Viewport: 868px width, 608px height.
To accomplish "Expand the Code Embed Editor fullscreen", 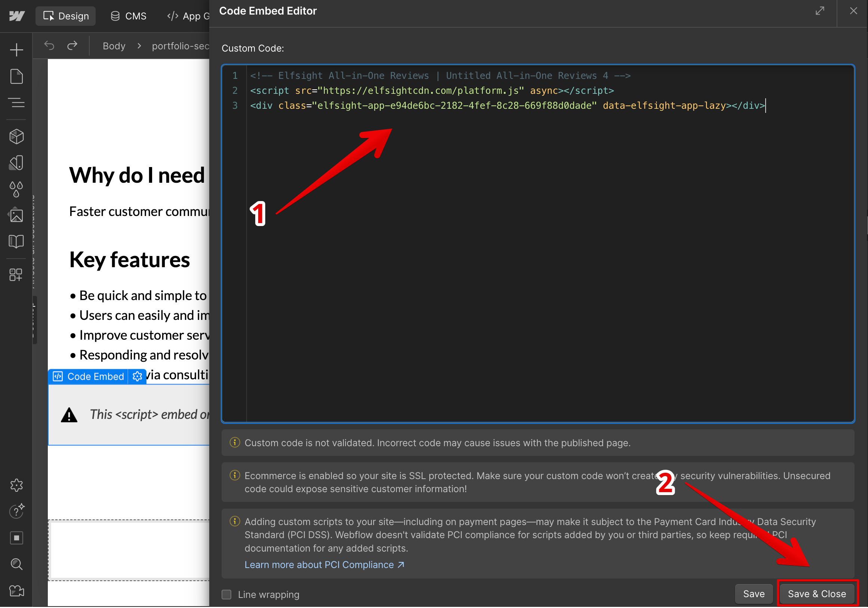I will [x=819, y=11].
